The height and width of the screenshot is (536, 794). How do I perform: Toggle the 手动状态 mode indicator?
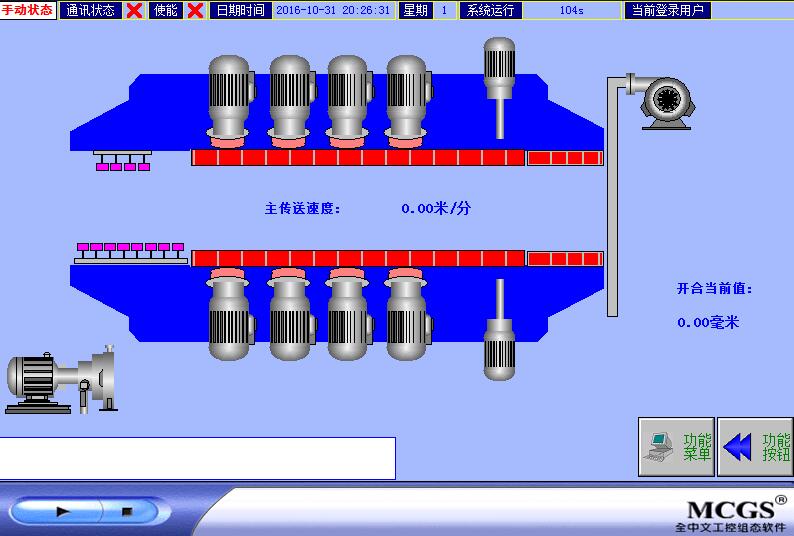pos(28,10)
